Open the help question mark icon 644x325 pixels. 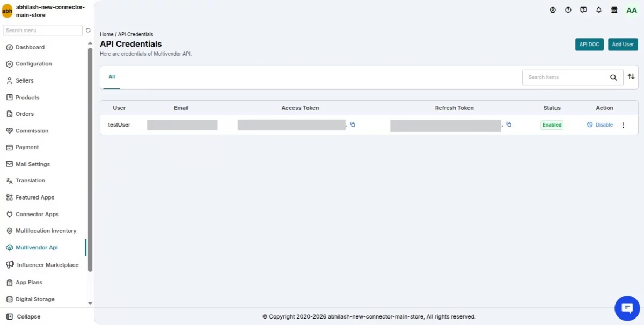[x=568, y=10]
